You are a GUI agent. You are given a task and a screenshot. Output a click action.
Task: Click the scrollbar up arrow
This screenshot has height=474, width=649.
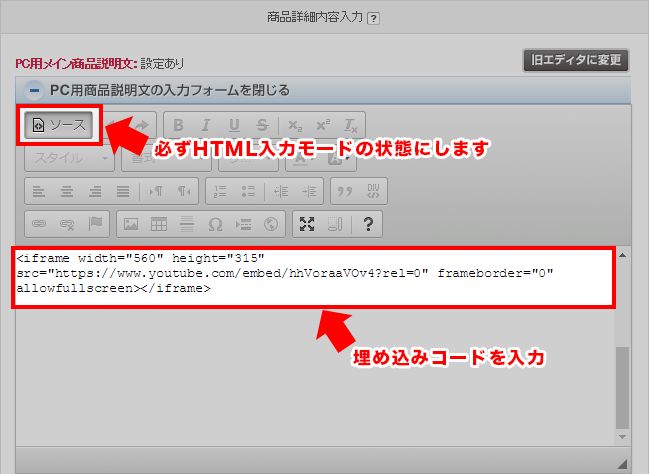622,255
